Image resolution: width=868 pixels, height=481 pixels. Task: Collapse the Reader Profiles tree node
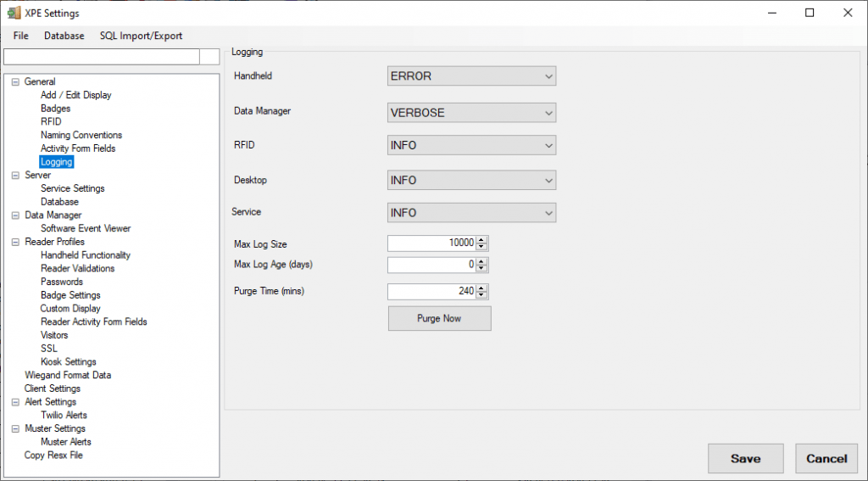click(15, 242)
